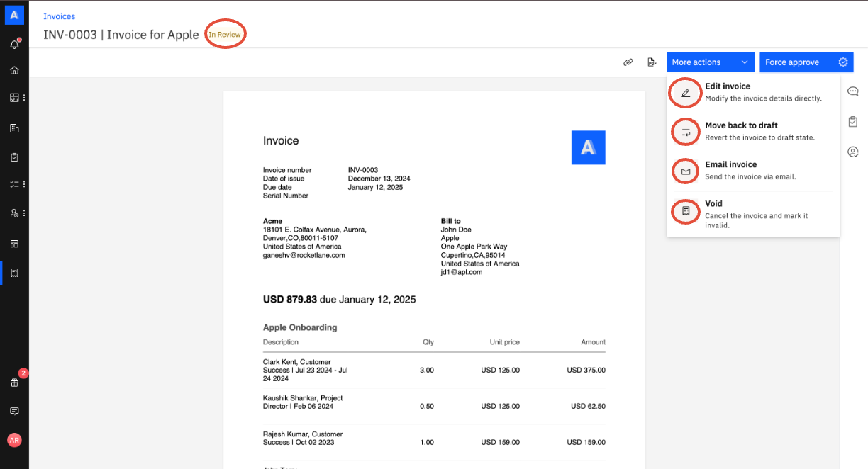
Task: Click address One Apple Park Way
Action: tap(474, 247)
